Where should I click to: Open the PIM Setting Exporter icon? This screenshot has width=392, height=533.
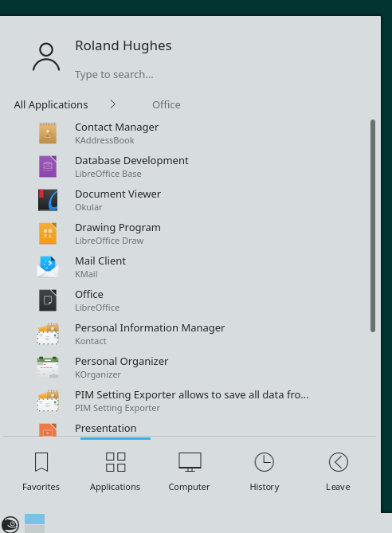48,401
